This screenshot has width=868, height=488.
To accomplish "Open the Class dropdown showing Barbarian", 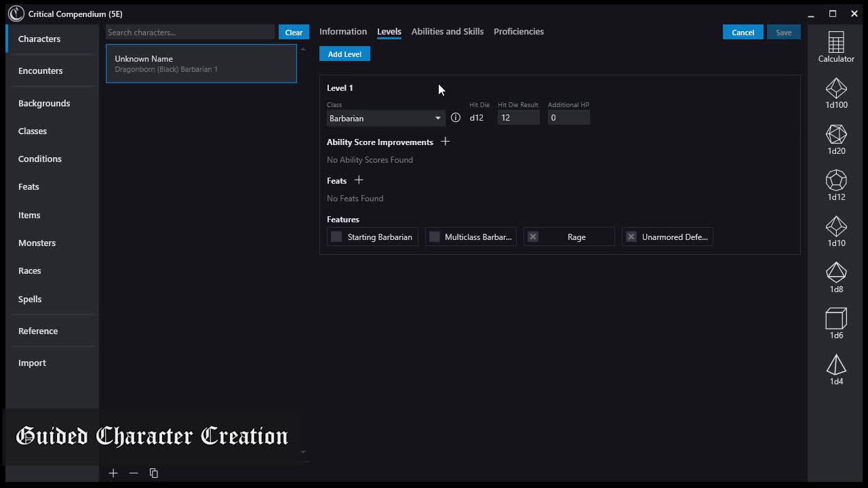I will coord(384,119).
